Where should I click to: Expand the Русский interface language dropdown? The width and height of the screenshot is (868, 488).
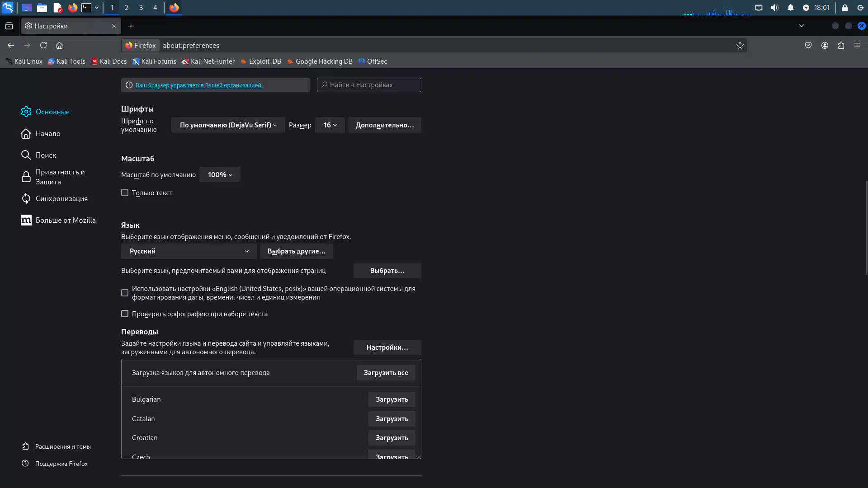coord(189,251)
